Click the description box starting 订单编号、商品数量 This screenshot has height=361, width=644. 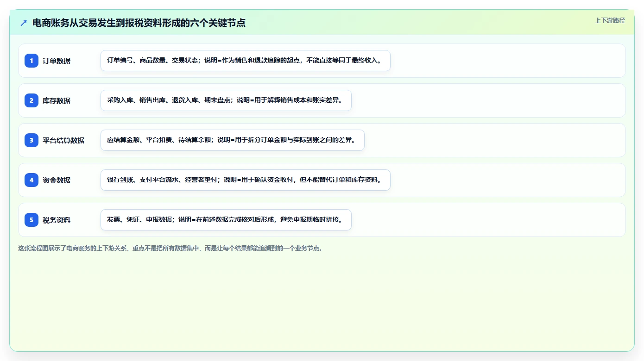246,61
